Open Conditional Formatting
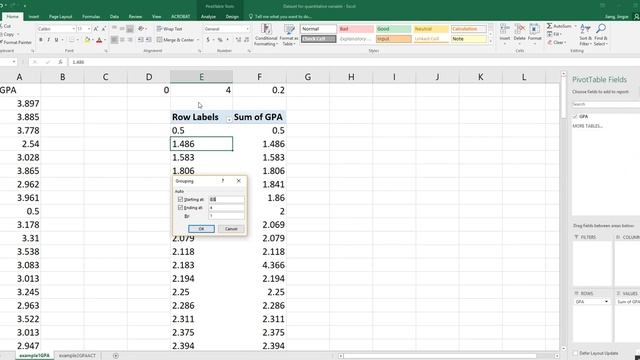 [266, 35]
